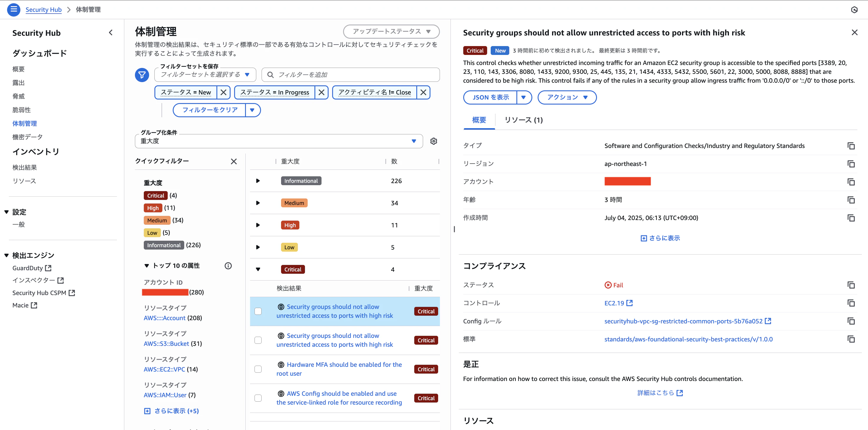Go to 露出 in the sidebar

click(19, 83)
